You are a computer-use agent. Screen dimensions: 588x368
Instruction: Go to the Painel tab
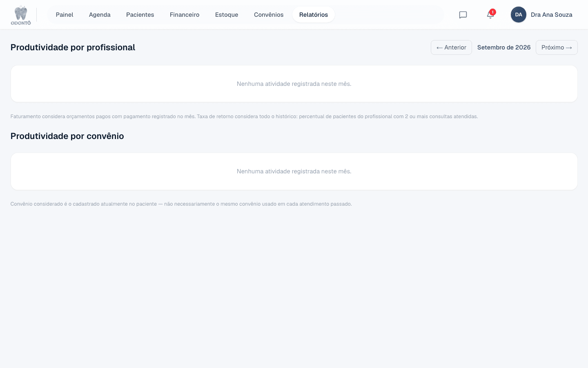coord(65,15)
